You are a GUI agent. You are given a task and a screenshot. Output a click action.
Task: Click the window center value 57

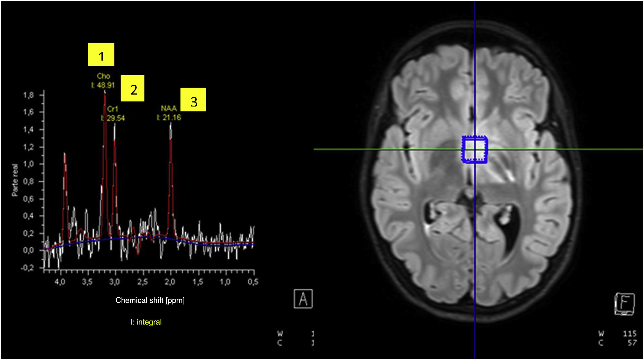click(x=632, y=343)
